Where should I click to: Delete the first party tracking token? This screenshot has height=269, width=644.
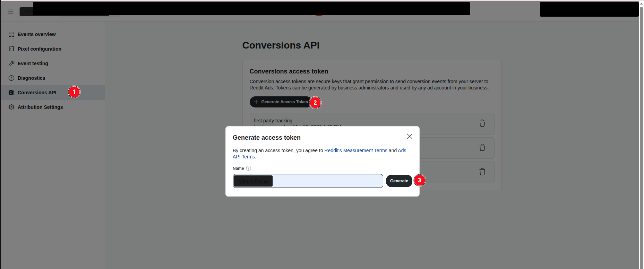click(482, 123)
